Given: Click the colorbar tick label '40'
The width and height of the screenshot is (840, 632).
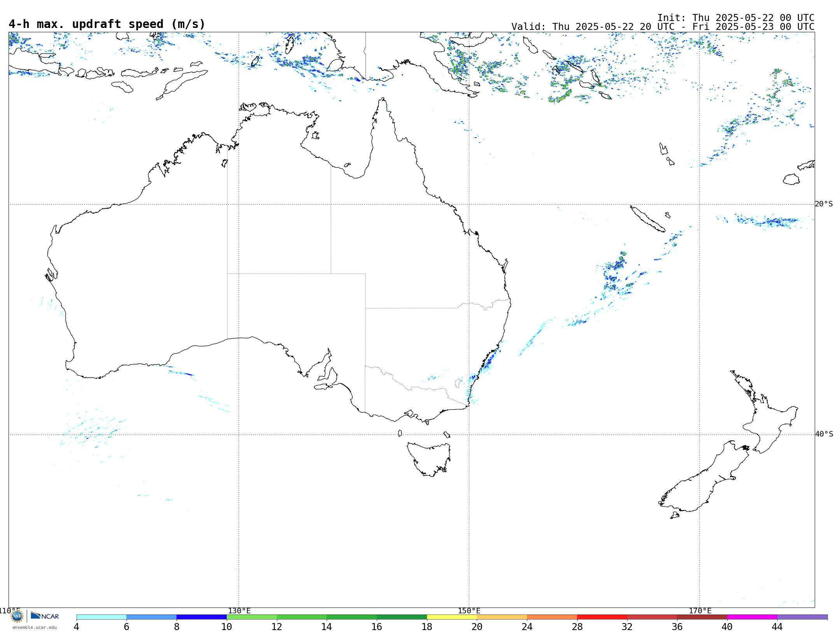Looking at the screenshot, I should 727,627.
